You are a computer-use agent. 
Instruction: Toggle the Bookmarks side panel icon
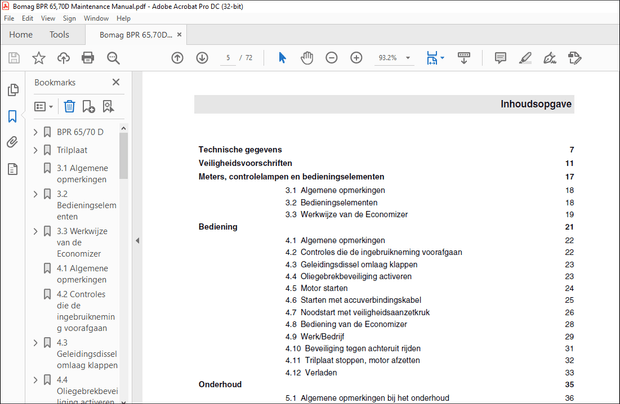(x=12, y=116)
